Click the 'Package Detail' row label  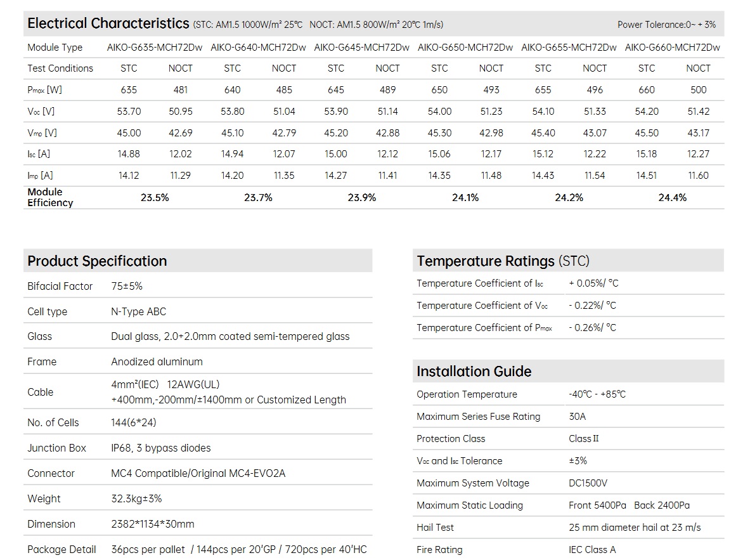click(61, 550)
